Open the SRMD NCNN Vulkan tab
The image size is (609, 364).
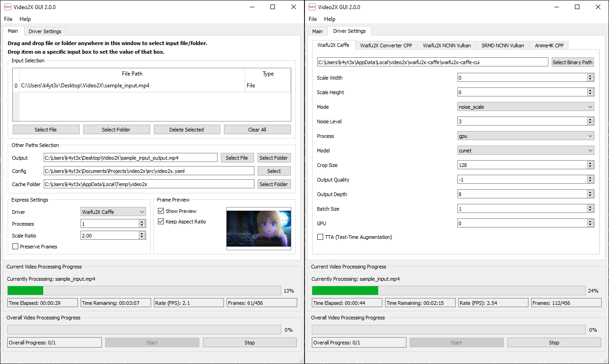[503, 45]
